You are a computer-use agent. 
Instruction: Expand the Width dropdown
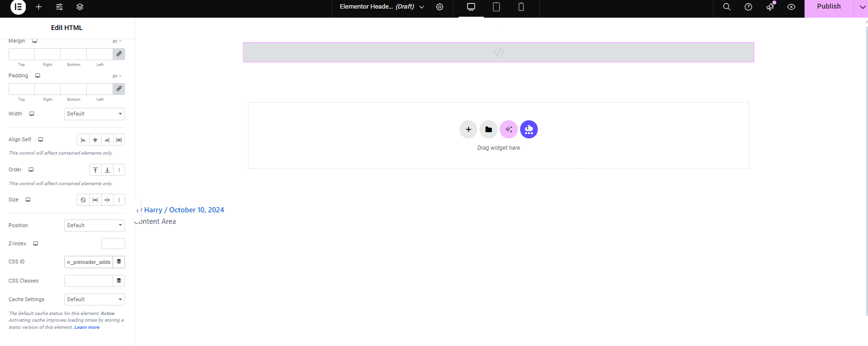point(94,114)
